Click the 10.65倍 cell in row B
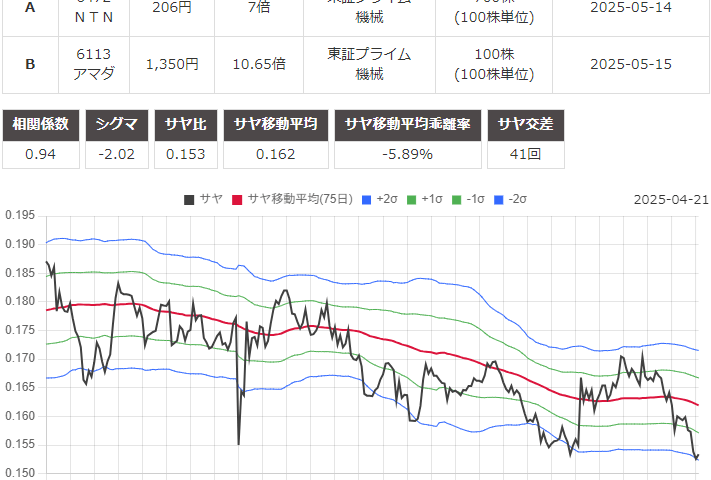This screenshot has height=480, width=711. tap(258, 64)
